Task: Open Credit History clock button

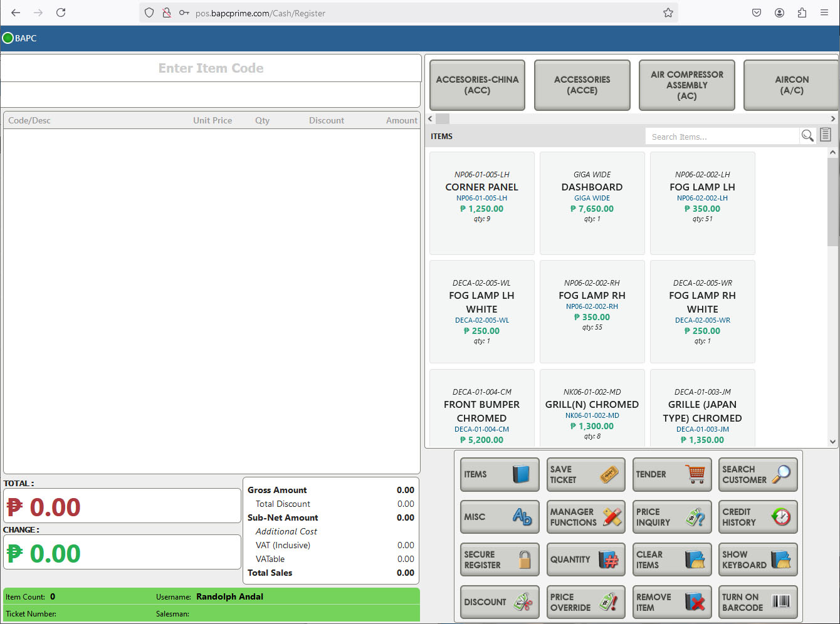Action: [758, 517]
